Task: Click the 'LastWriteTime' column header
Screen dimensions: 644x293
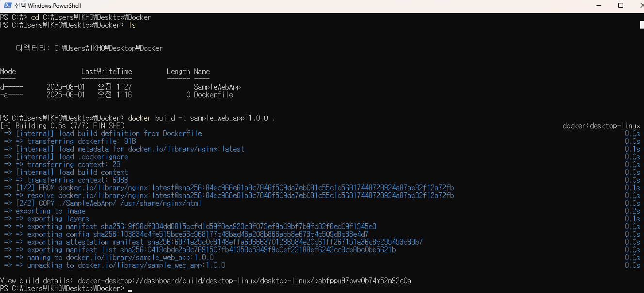Action: (x=107, y=72)
